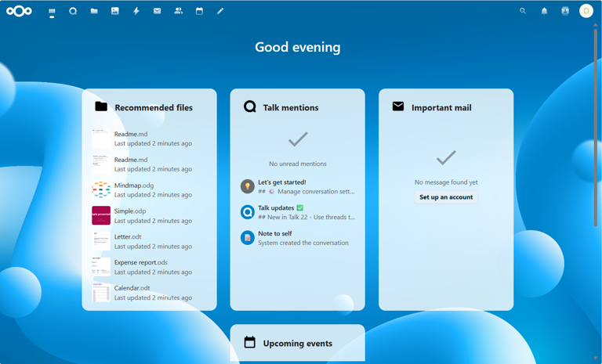This screenshot has height=364, width=602.
Task: Open Let's get started! conversation avatar
Action: (248, 186)
